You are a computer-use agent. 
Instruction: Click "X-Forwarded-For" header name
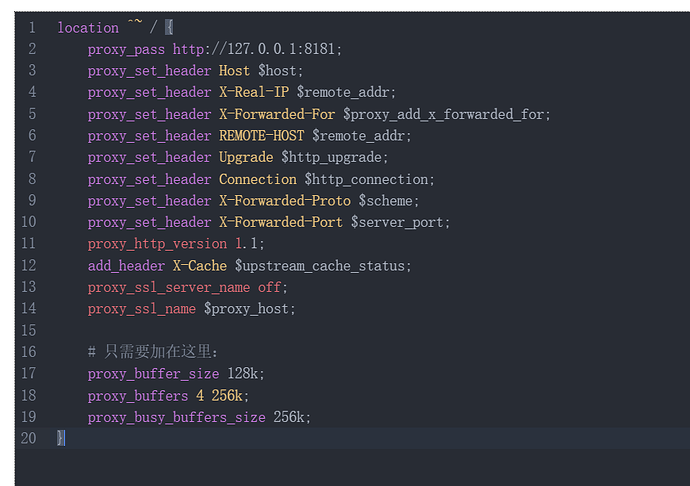coord(277,114)
